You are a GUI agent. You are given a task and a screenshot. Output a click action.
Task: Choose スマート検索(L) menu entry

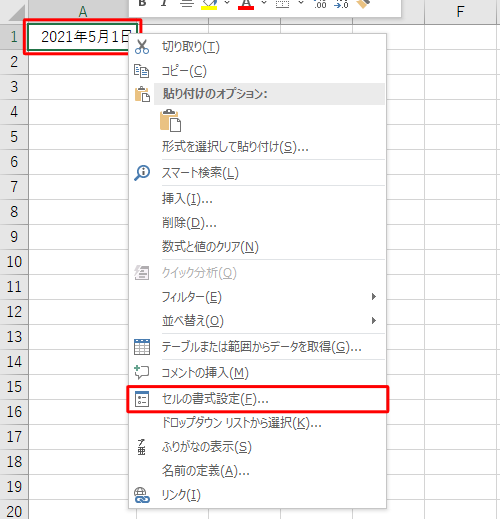tap(257, 173)
